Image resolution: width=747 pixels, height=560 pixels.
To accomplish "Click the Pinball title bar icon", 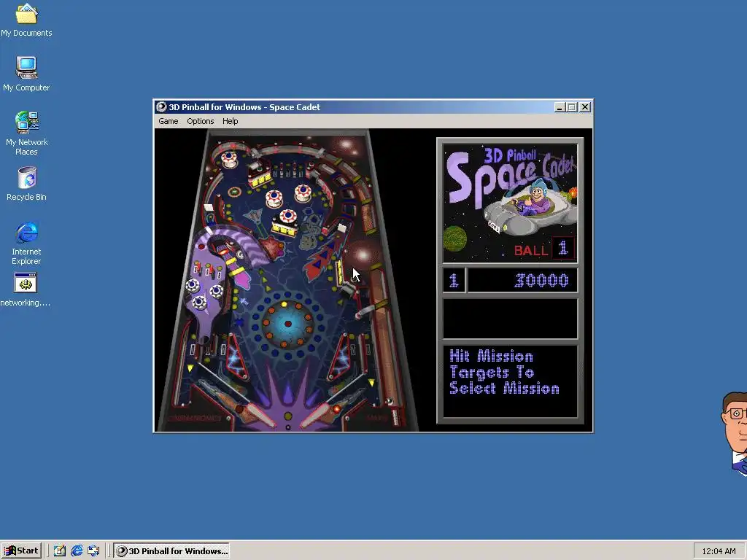I will click(161, 107).
